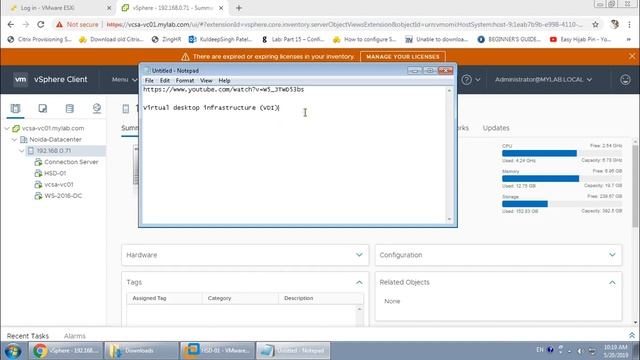
Task: Click the volume icon in system tray
Action: click(x=580, y=351)
